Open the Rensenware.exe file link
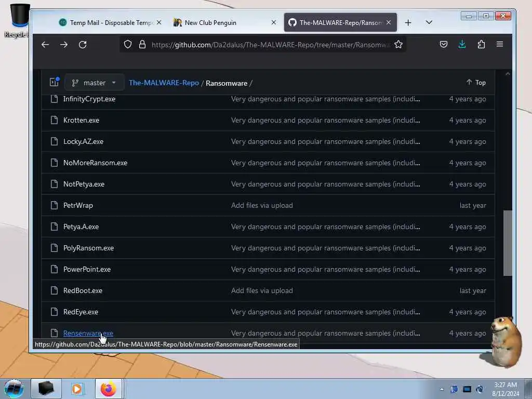 pos(88,333)
